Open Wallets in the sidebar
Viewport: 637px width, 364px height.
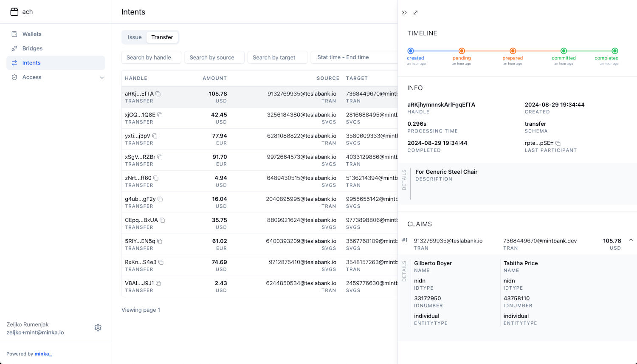32,34
